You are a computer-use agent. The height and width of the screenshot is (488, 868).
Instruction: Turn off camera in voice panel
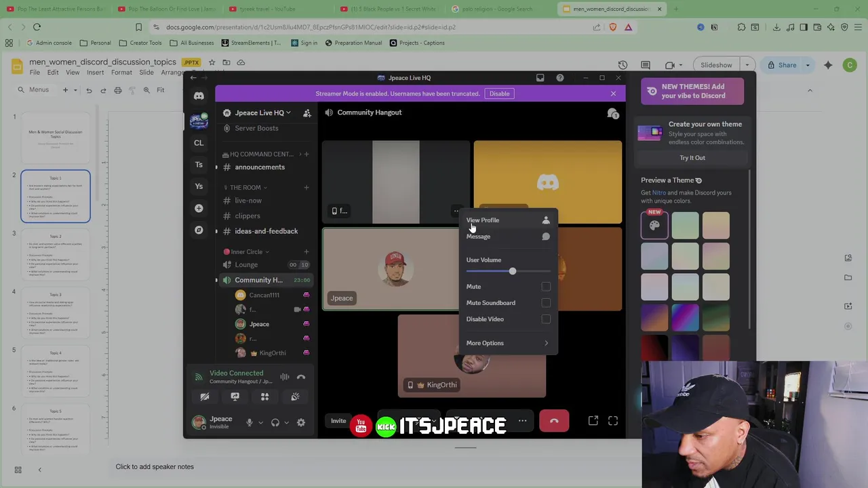click(x=205, y=397)
